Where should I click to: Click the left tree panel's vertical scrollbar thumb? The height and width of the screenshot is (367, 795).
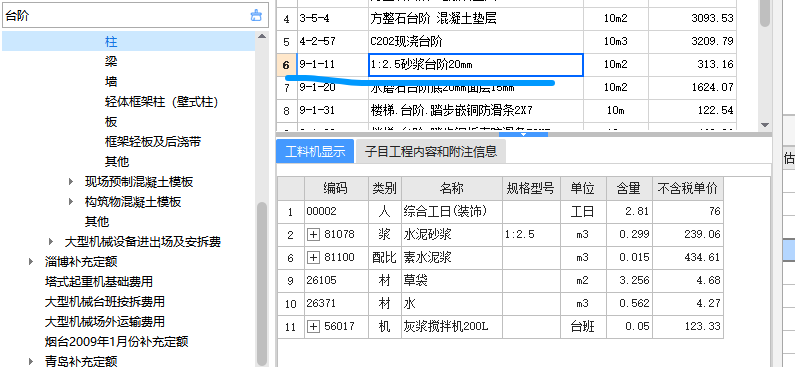coord(262,284)
